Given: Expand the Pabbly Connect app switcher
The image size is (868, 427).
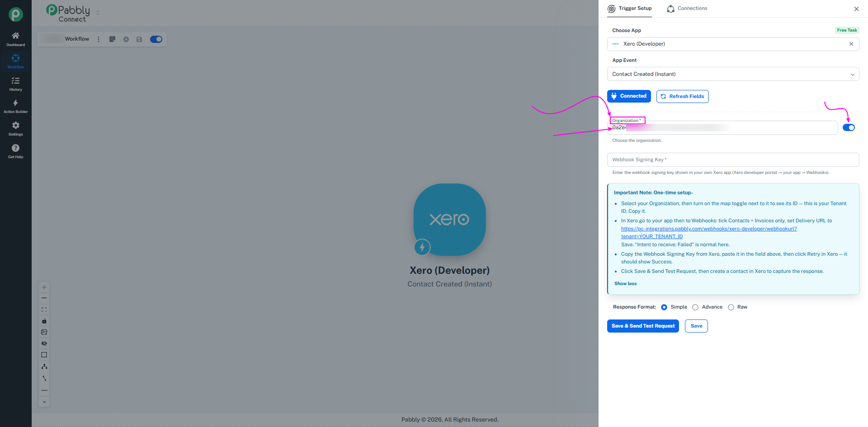Looking at the screenshot, I should point(98,13).
